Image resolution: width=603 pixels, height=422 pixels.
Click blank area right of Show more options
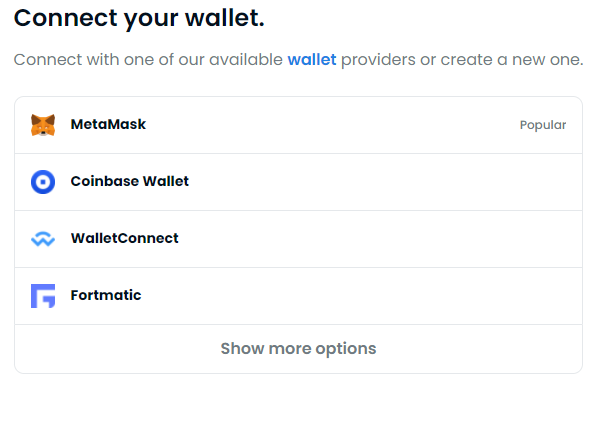(479, 349)
